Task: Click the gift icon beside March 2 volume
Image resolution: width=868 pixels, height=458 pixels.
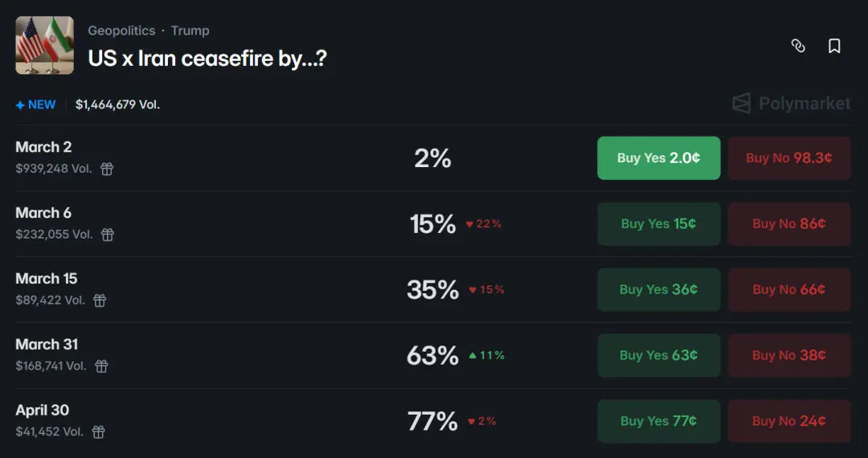Action: pyautogui.click(x=107, y=169)
